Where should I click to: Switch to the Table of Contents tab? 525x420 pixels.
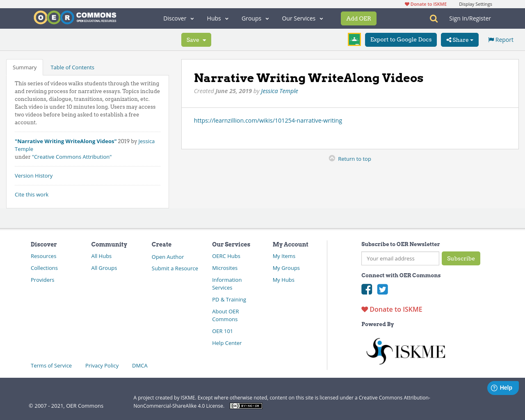pos(72,67)
